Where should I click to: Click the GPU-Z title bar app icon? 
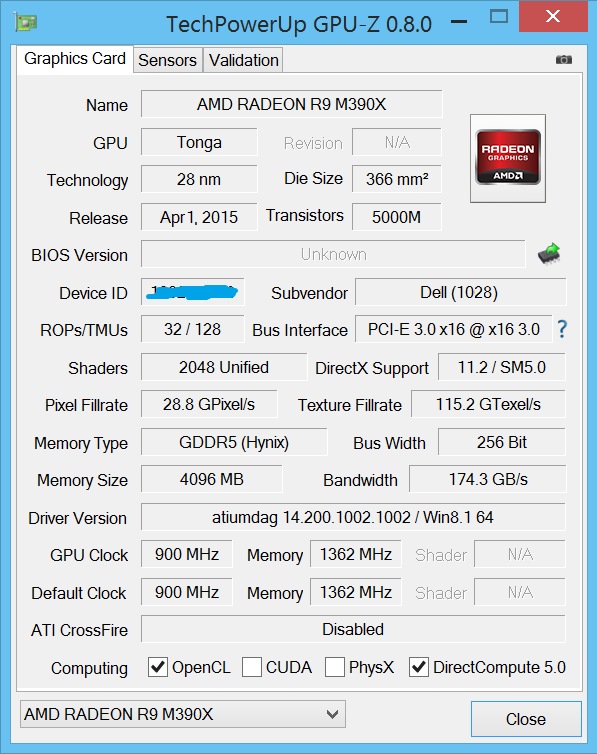[x=25, y=23]
